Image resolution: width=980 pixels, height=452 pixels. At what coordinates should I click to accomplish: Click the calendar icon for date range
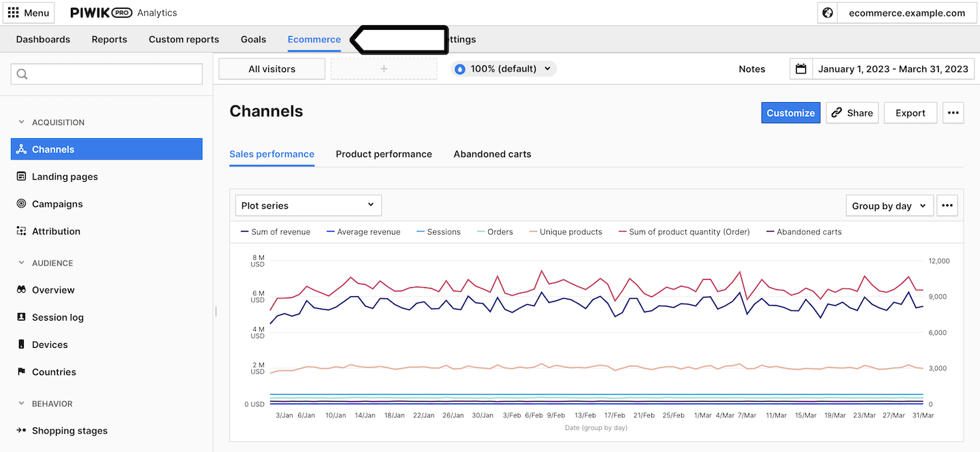[x=801, y=69]
